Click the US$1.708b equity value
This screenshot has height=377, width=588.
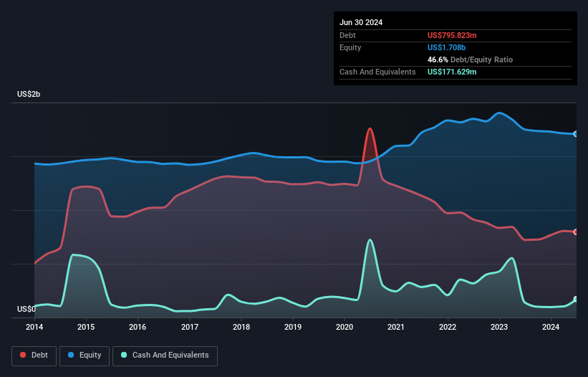click(446, 47)
